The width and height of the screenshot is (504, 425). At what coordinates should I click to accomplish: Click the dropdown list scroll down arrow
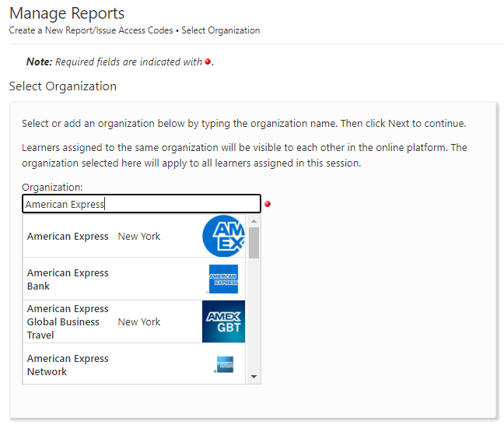click(254, 377)
